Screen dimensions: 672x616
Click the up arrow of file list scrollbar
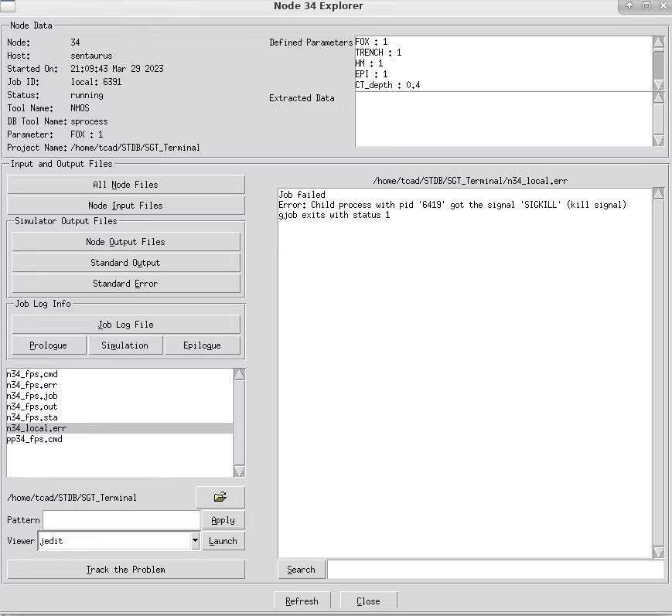coord(240,374)
